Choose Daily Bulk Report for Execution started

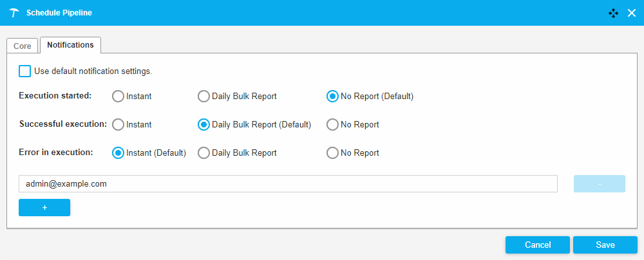click(204, 97)
